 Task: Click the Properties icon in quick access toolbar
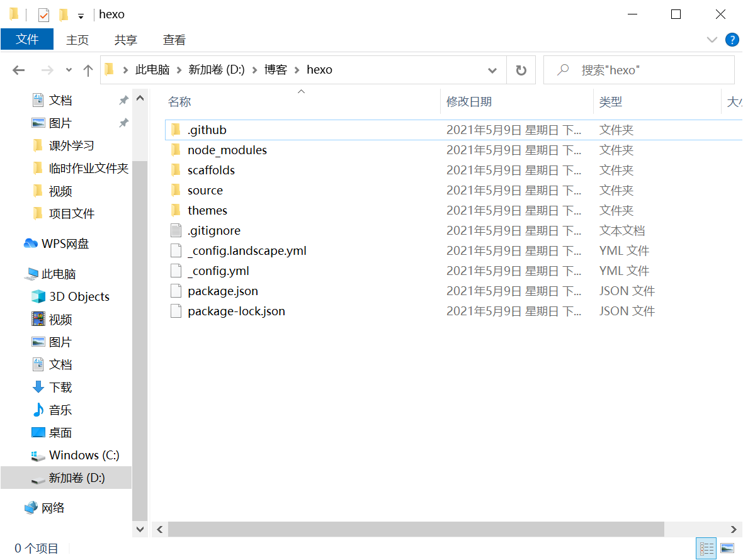(43, 14)
